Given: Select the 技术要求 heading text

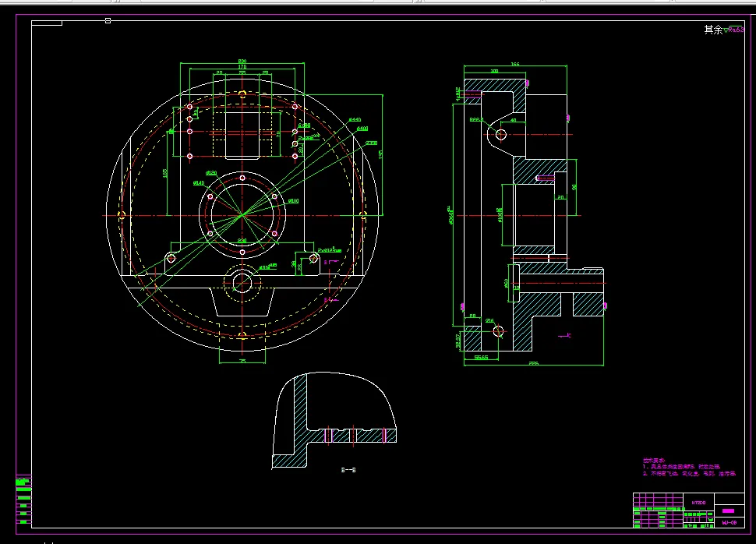Looking at the screenshot, I should 654,461.
